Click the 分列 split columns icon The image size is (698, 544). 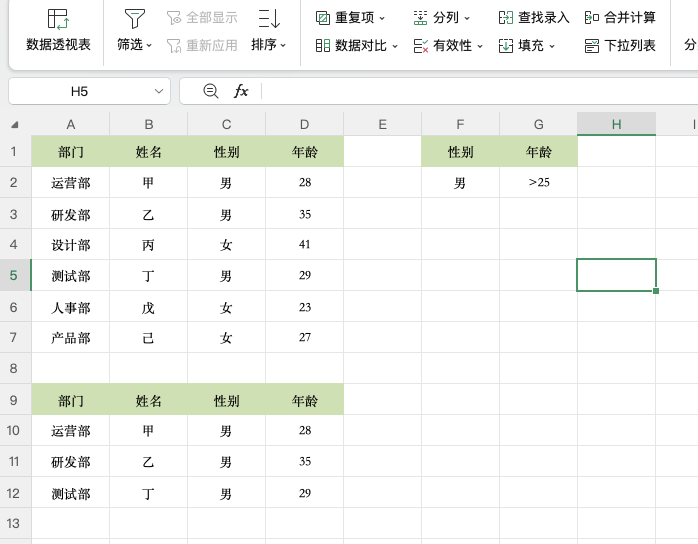420,18
